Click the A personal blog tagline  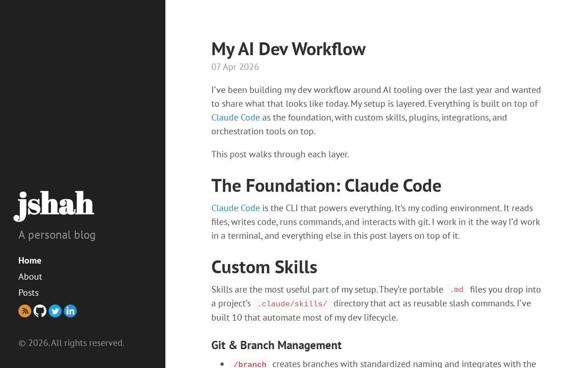coord(57,235)
